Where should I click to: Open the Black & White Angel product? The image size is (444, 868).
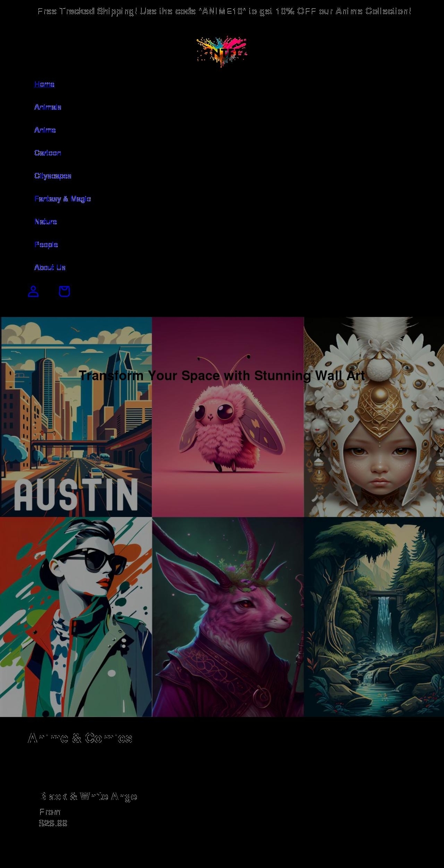coord(88,796)
